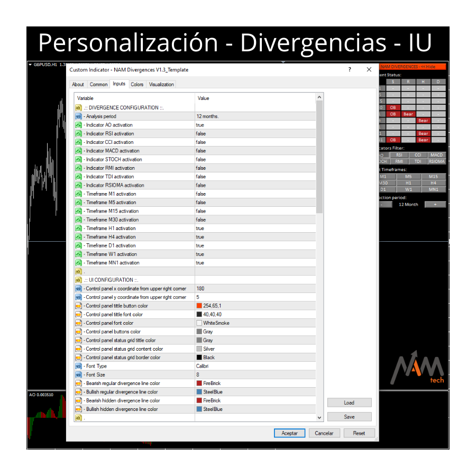Click the scroll down arrow of inputs list
The image size is (476, 476).
(x=319, y=417)
